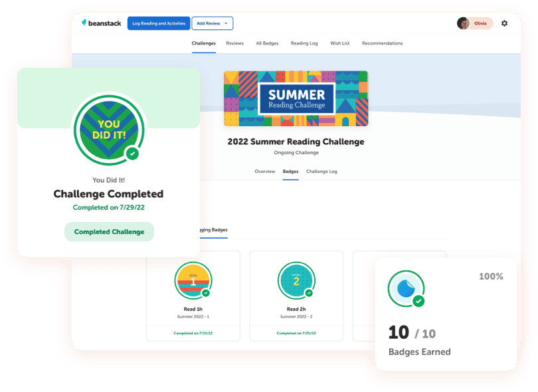Switch to the Overview sub-tab

coord(264,171)
